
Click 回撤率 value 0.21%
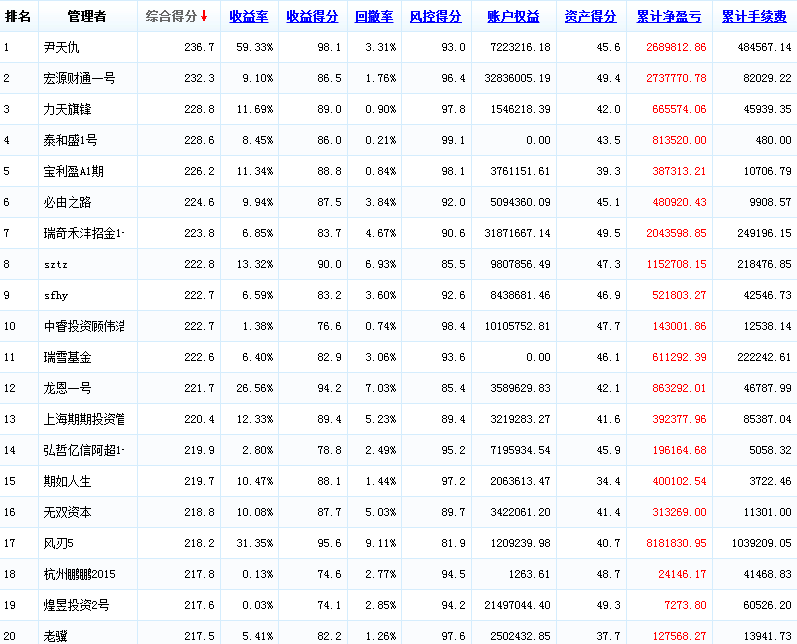click(381, 140)
